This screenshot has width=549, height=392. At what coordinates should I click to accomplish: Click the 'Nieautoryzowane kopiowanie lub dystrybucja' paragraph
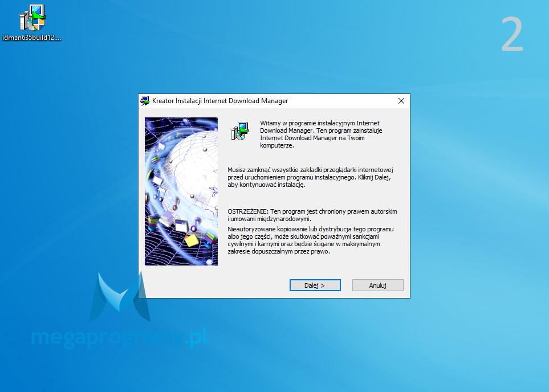tap(311, 240)
